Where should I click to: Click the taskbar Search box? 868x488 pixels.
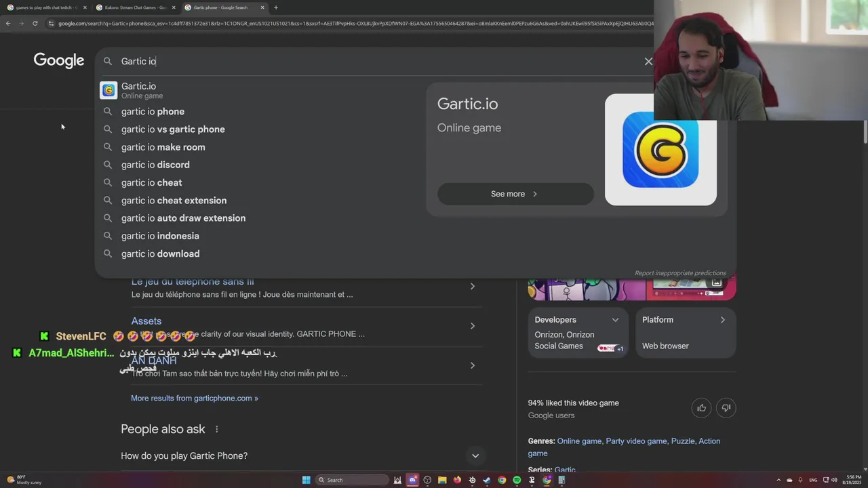coord(353,480)
